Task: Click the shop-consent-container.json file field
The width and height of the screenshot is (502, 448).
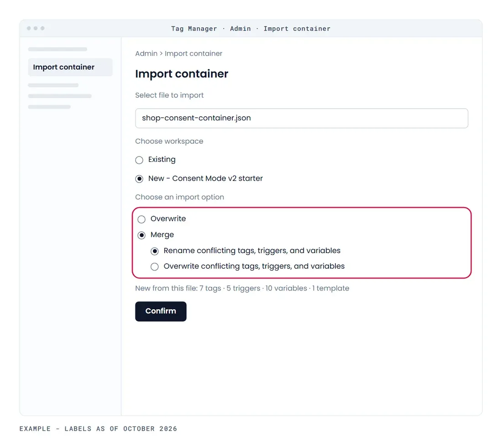Action: point(302,118)
